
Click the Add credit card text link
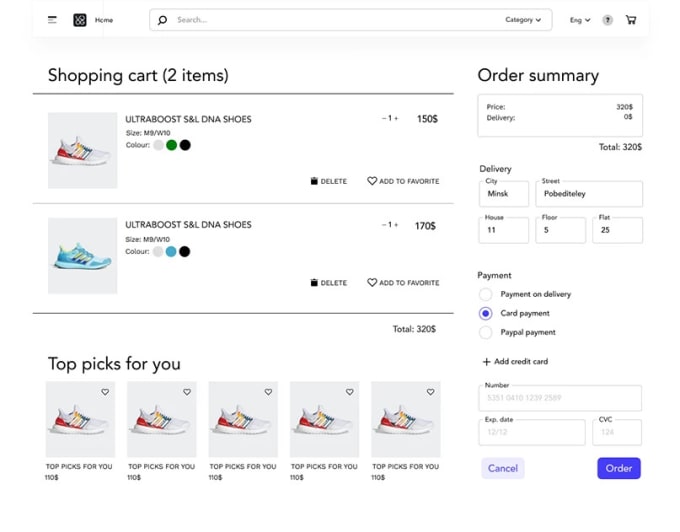tap(521, 362)
